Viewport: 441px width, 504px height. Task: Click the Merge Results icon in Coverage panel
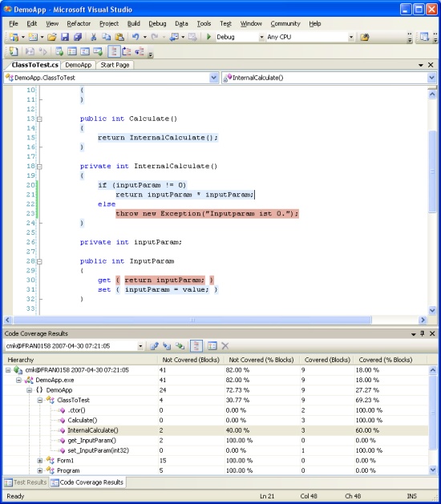[180, 346]
